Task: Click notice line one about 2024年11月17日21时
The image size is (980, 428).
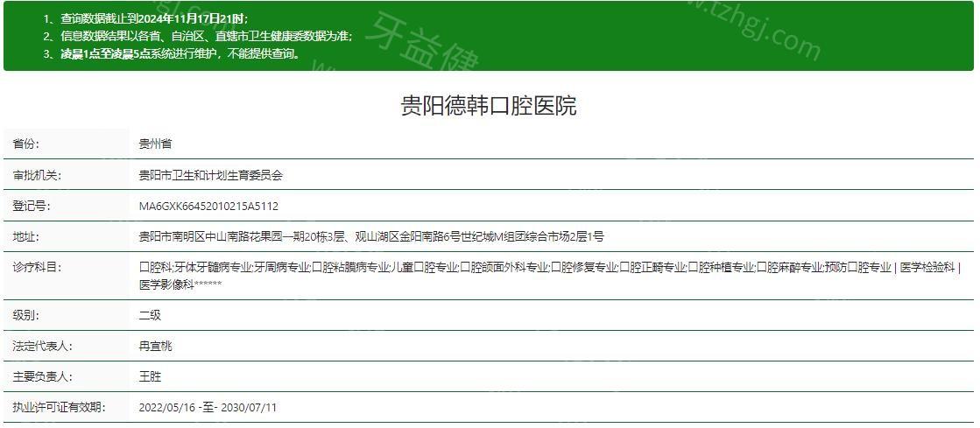Action: (146, 19)
